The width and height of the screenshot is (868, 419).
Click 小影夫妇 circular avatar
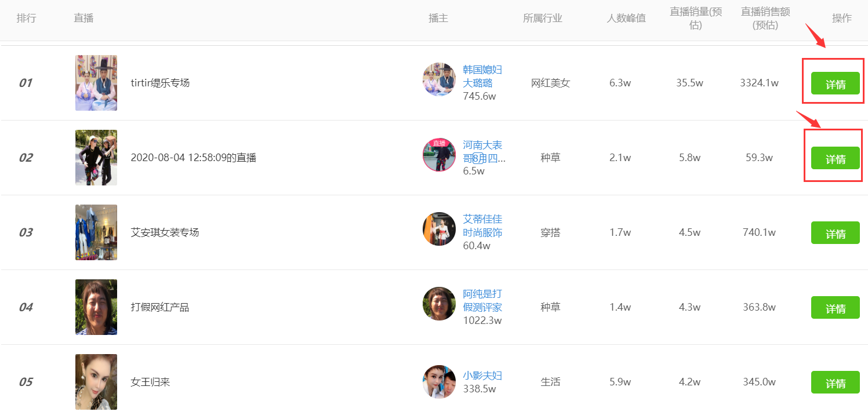(x=439, y=381)
